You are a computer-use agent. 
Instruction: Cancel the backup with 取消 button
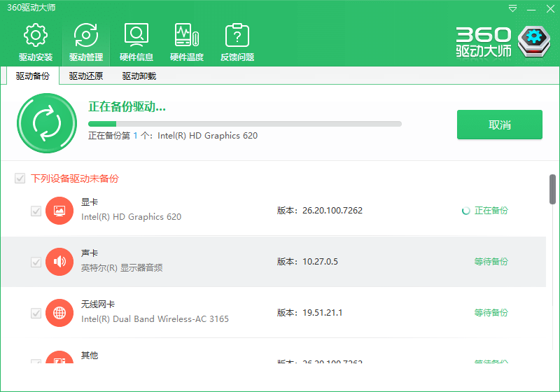(x=500, y=125)
